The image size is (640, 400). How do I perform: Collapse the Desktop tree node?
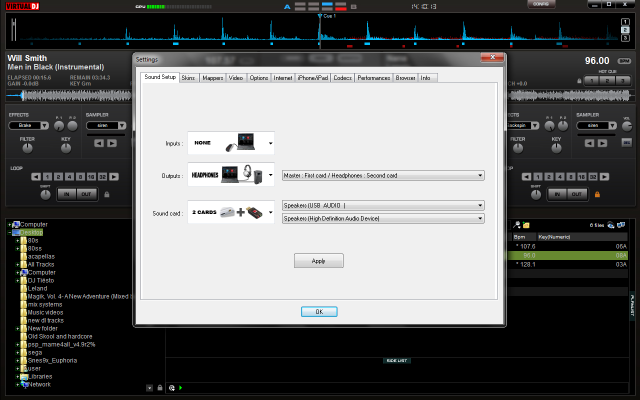(9, 233)
